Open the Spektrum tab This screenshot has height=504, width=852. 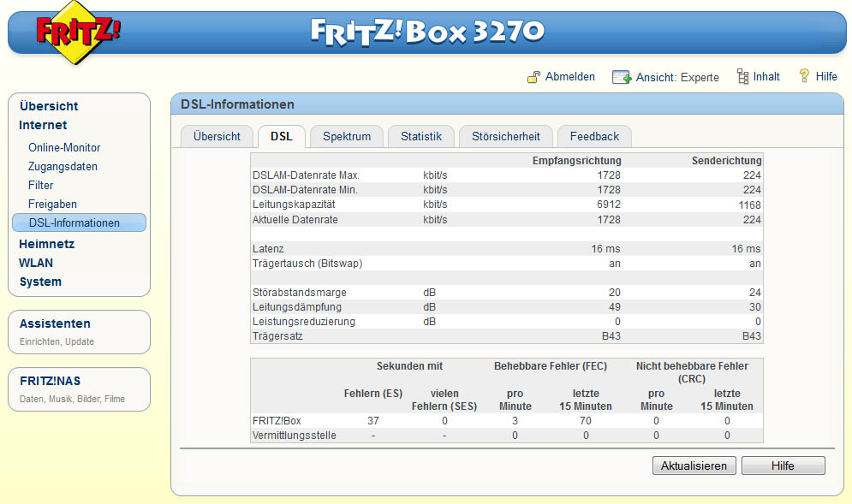[x=347, y=136]
